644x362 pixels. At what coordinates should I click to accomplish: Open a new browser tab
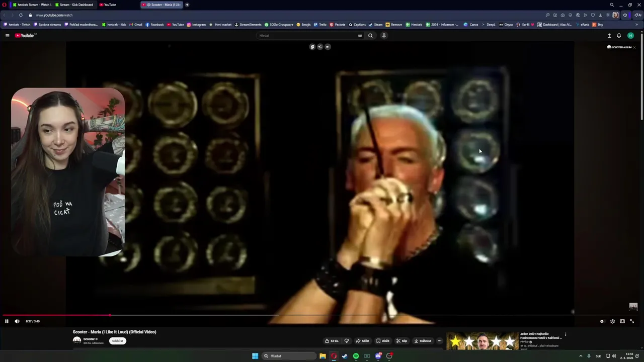click(x=187, y=5)
